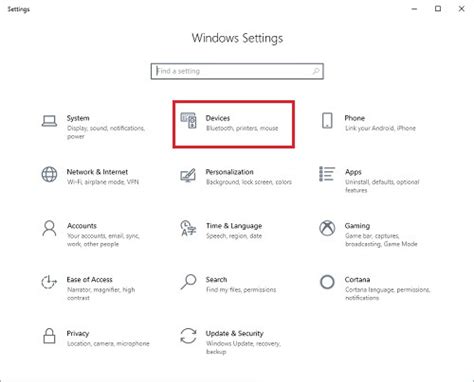The height and width of the screenshot is (382, 474).
Task: Click the 'Narrator, magnifier, high contrast' text
Action: (x=101, y=294)
